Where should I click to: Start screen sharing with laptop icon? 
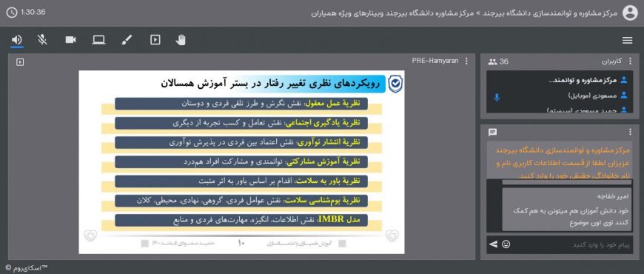(98, 40)
